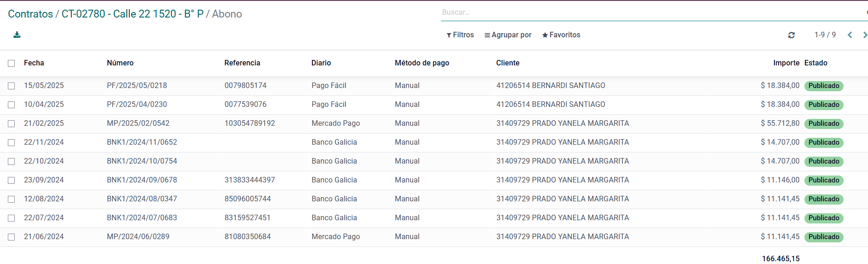Expand the Agrupar por options

[x=508, y=35]
